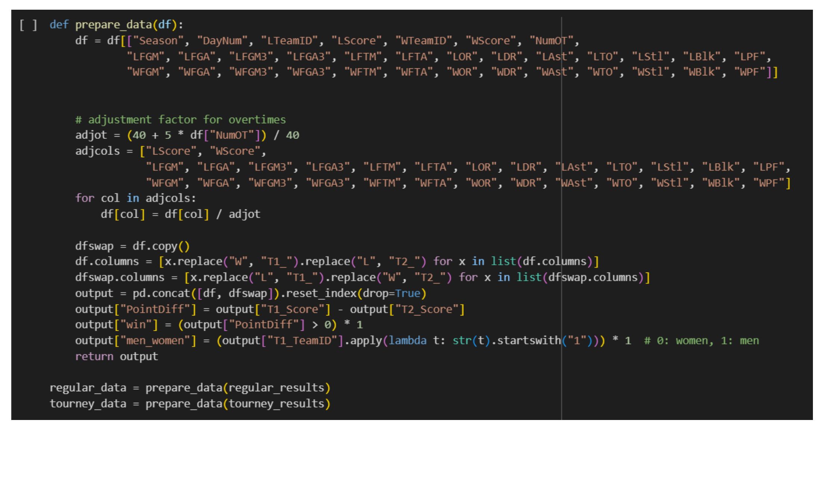
Task: Click the women/men trailing comment
Action: tap(702, 340)
